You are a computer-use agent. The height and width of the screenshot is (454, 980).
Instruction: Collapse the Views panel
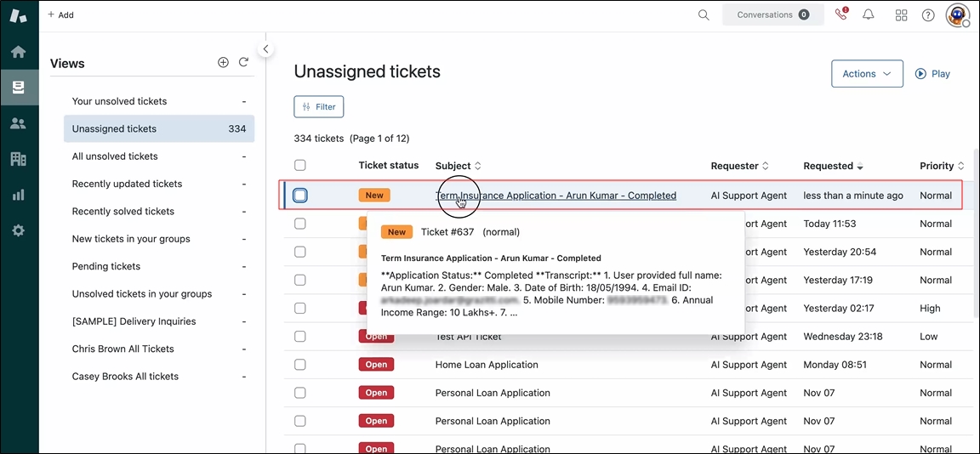click(265, 49)
